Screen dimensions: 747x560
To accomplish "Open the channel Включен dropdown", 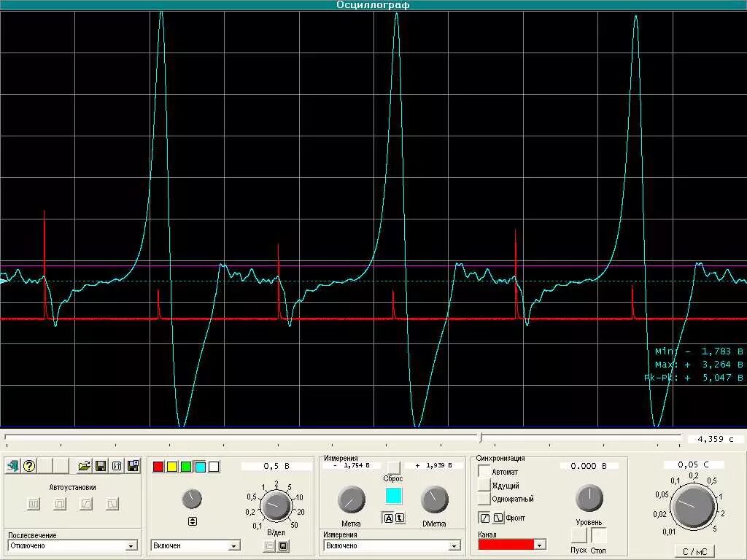I will 196,545.
